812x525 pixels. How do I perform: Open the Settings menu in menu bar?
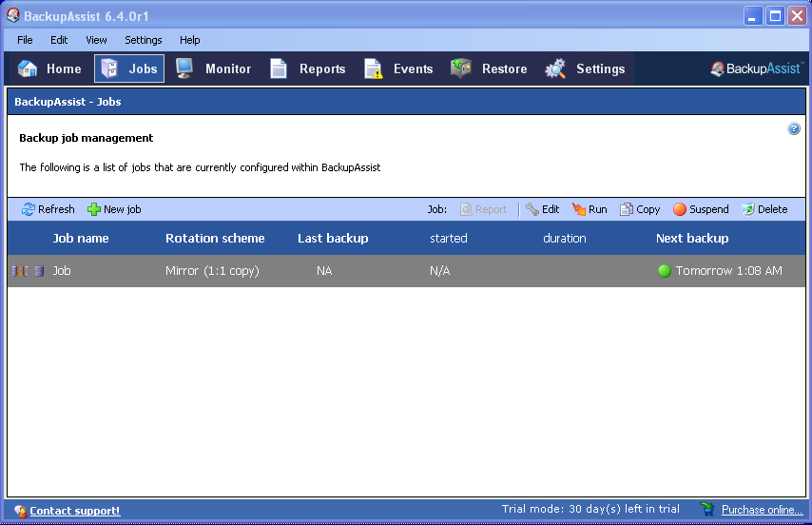(144, 40)
